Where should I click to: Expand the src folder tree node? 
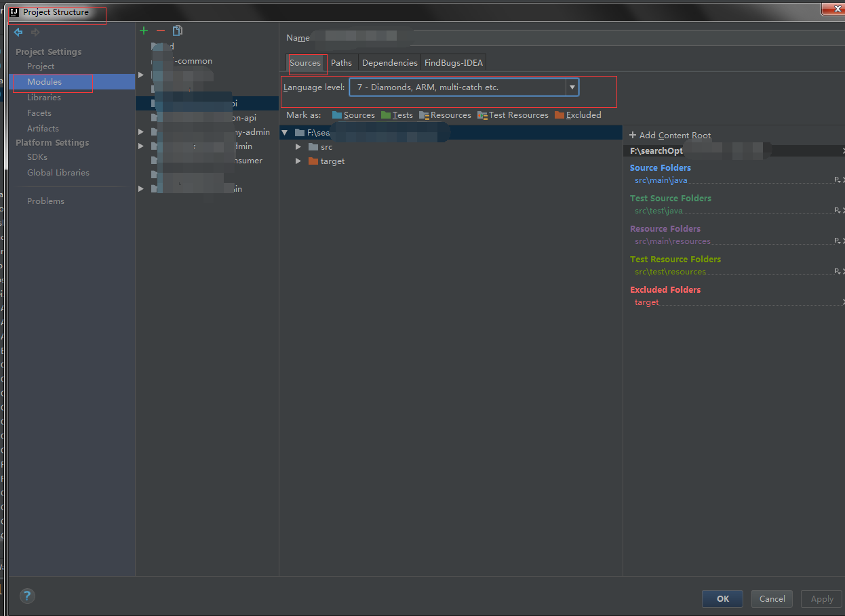[298, 147]
